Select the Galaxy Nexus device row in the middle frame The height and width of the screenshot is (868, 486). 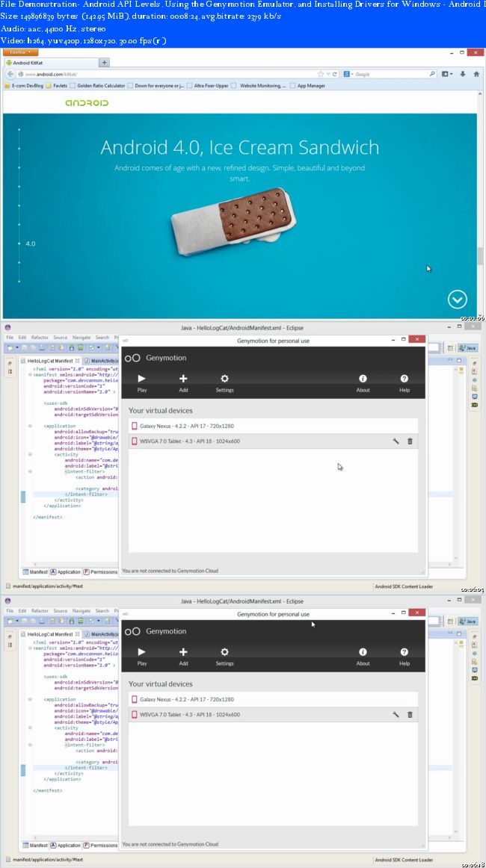273,426
